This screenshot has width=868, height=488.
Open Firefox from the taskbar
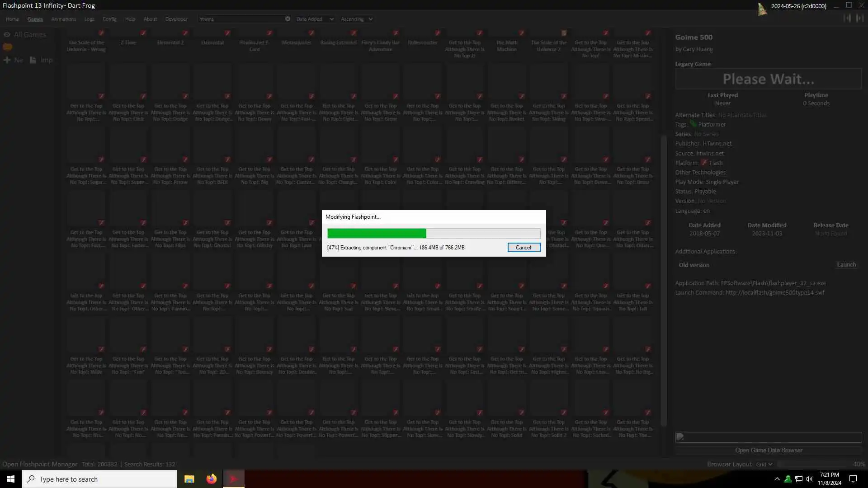coord(211,479)
